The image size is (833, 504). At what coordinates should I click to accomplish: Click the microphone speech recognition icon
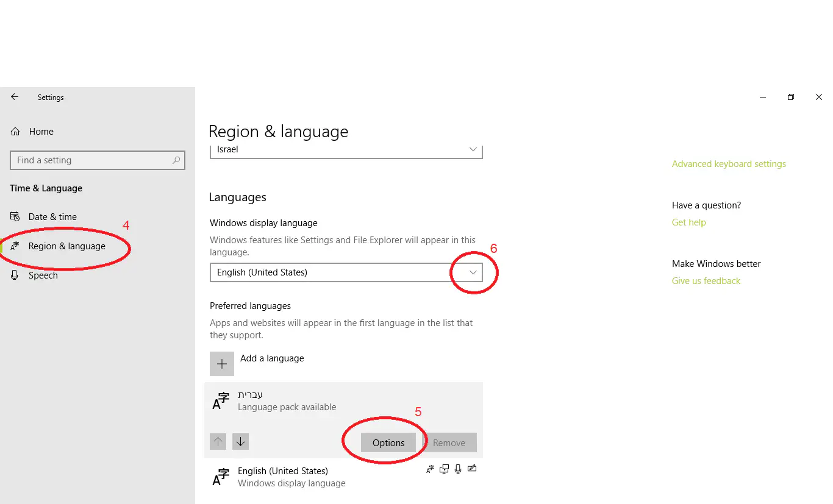pyautogui.click(x=458, y=469)
